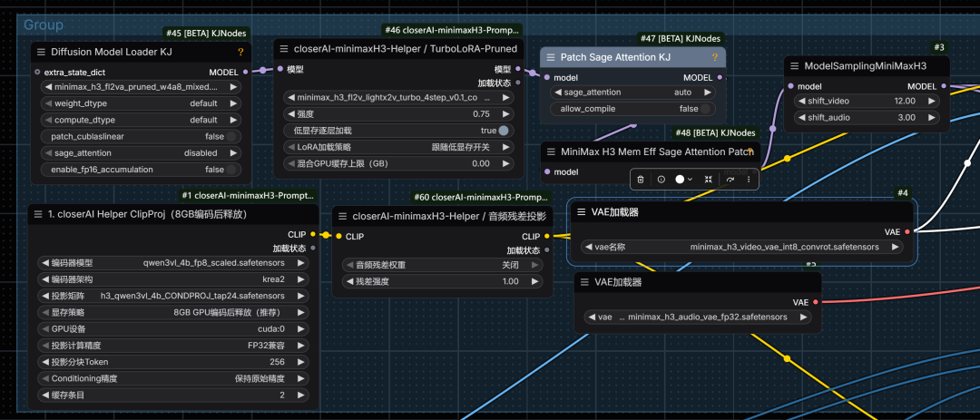Open the 编码器模型 dropdown
The height and width of the screenshot is (420, 980).
click(x=172, y=262)
